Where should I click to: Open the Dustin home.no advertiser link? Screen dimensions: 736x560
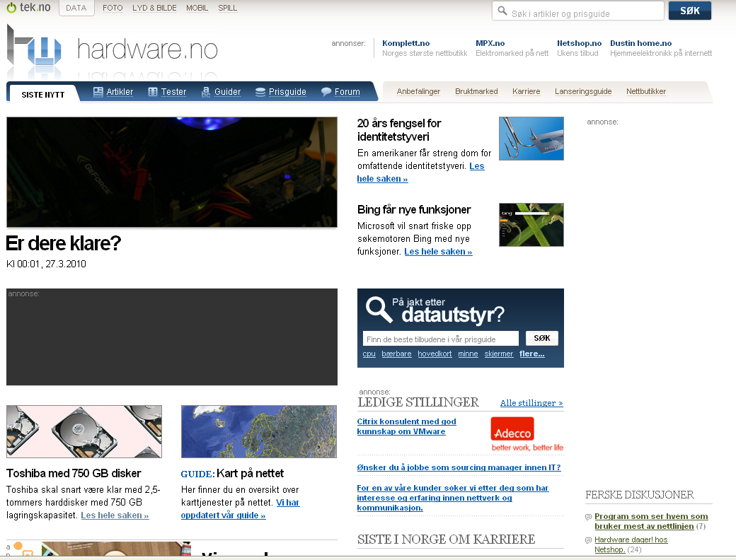coord(640,43)
